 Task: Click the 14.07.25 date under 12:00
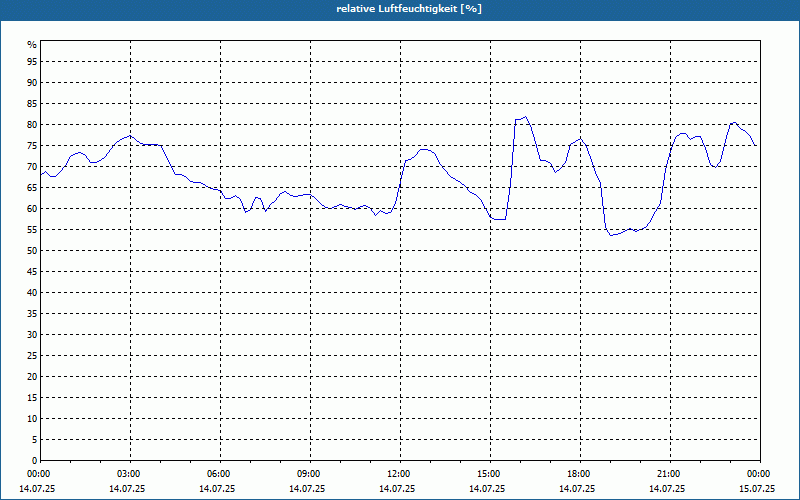(x=397, y=489)
